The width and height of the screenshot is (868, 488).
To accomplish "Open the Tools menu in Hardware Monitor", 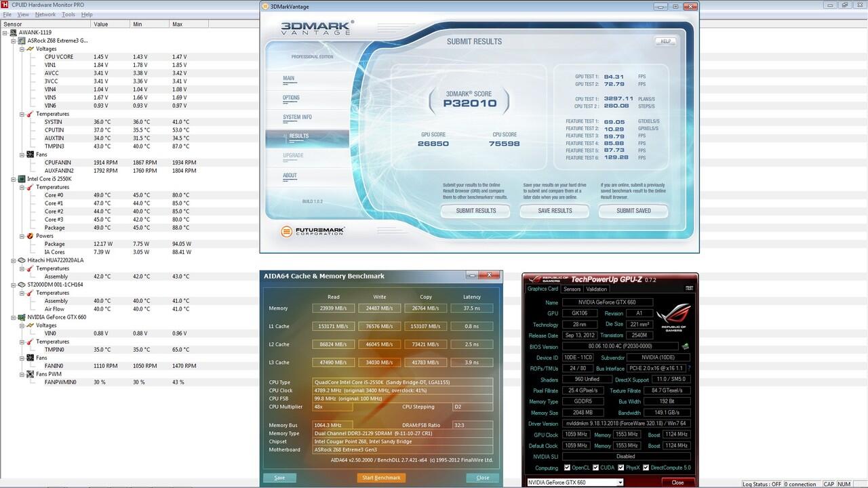I will coord(68,14).
